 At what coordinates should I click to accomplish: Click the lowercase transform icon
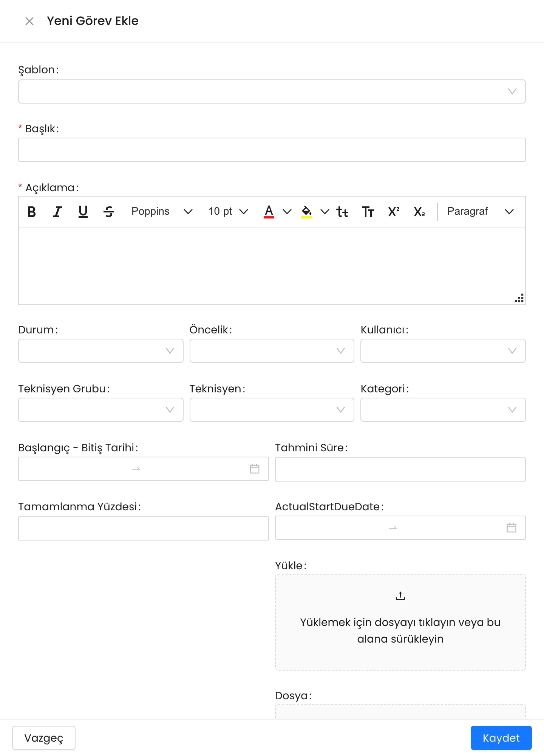[342, 212]
